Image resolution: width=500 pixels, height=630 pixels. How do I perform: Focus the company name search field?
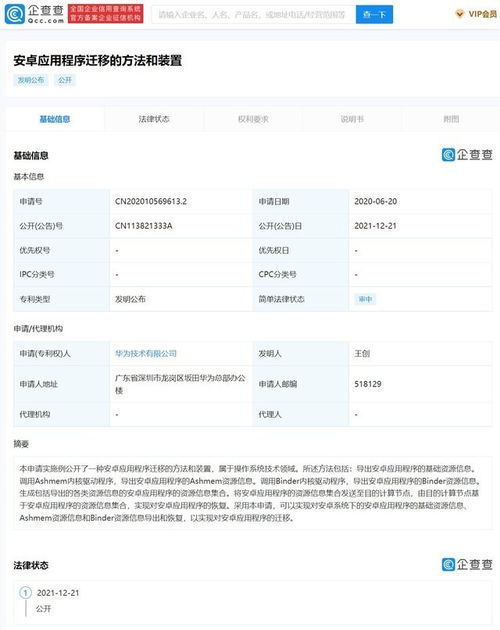coord(253,15)
